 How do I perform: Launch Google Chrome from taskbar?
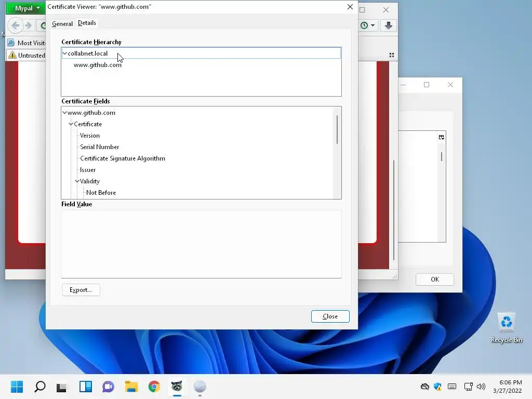coord(154,387)
